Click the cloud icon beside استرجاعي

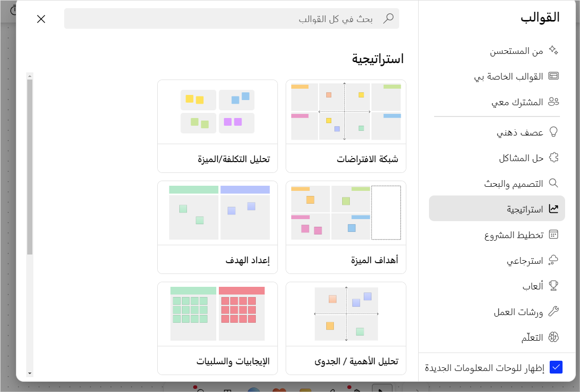tap(553, 260)
